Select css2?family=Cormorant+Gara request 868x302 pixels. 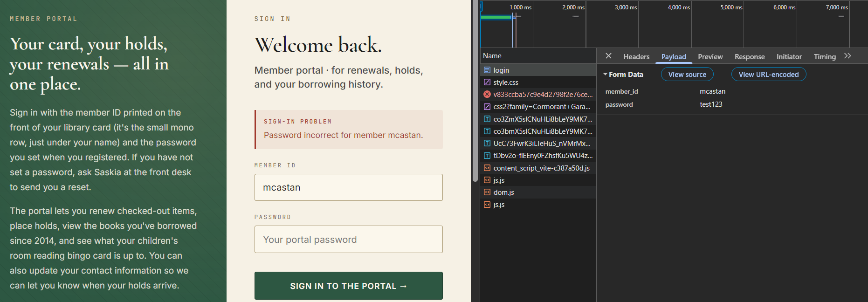coord(538,106)
